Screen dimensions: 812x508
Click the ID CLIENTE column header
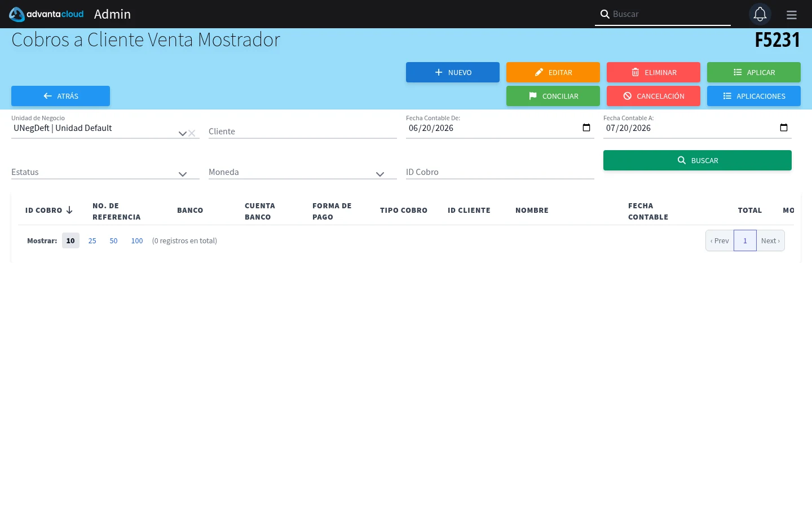[469, 210]
